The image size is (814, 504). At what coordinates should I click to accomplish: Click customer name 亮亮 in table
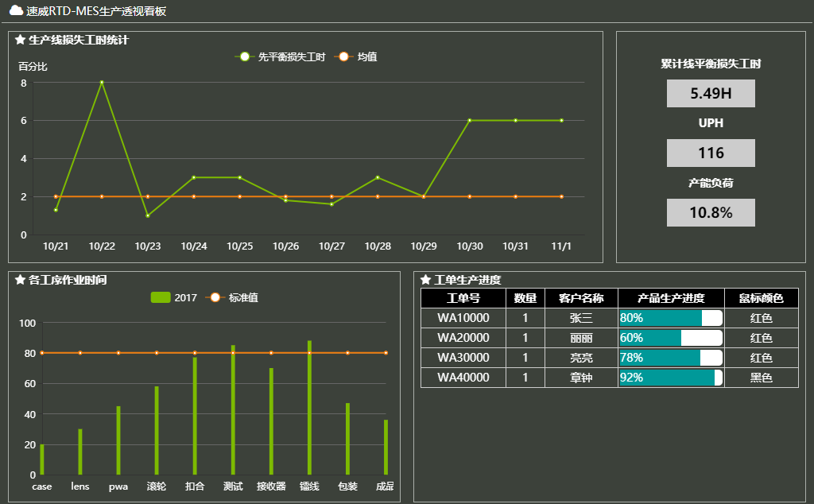point(581,358)
